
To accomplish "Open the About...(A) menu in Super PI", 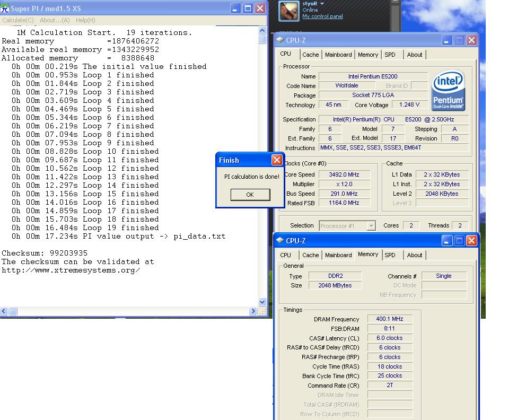I will (x=55, y=20).
